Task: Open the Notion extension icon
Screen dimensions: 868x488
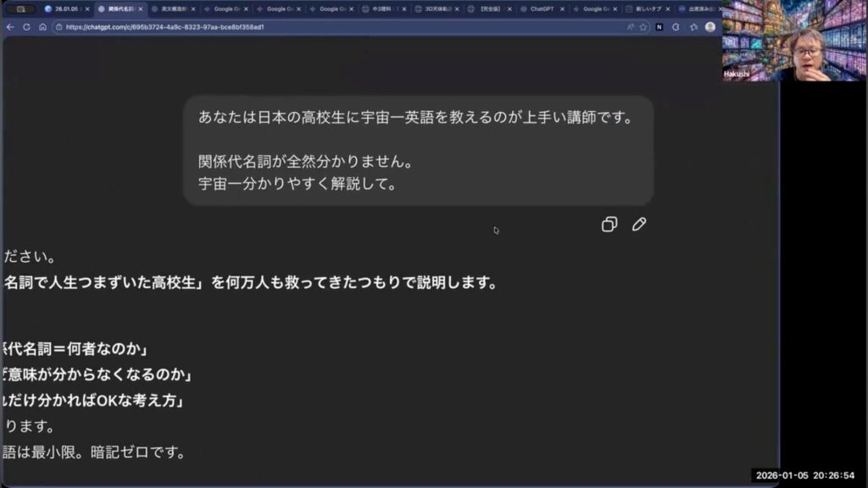Action: coord(659,27)
